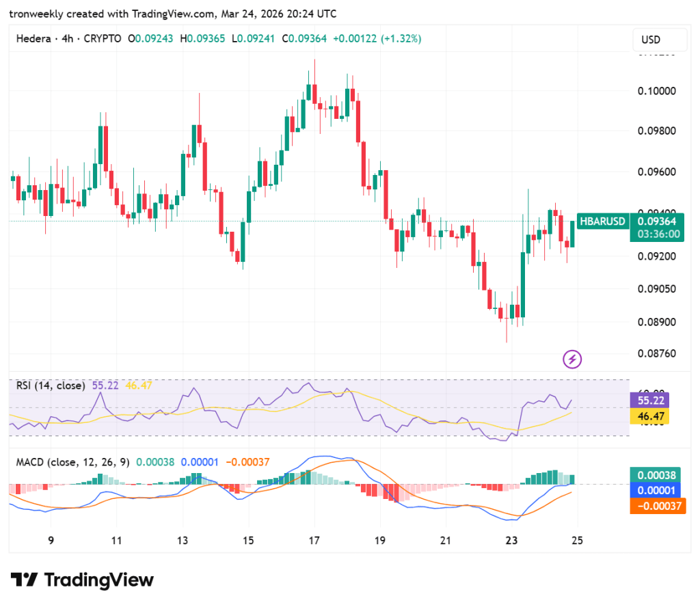Click the purple RSI value badge 55.22

tap(648, 401)
